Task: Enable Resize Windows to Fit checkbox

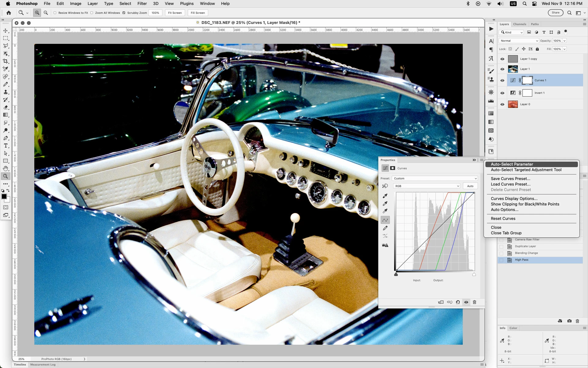Action: [x=55, y=13]
